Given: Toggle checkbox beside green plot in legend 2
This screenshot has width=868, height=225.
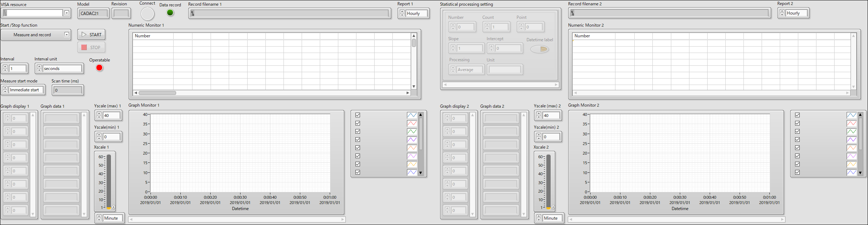Looking at the screenshot, I should tap(798, 132).
